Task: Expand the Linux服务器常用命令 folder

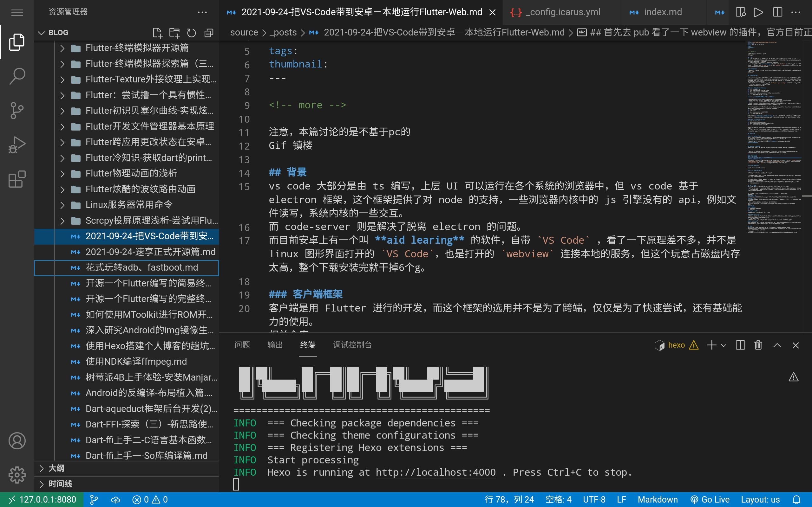Action: click(x=129, y=205)
